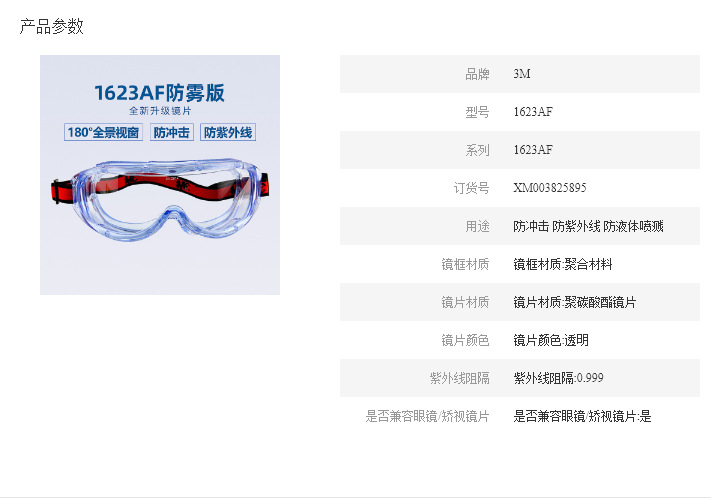Image resolution: width=711 pixels, height=498 pixels.
Task: Click the 1623AF goggles product image
Action: [x=160, y=175]
